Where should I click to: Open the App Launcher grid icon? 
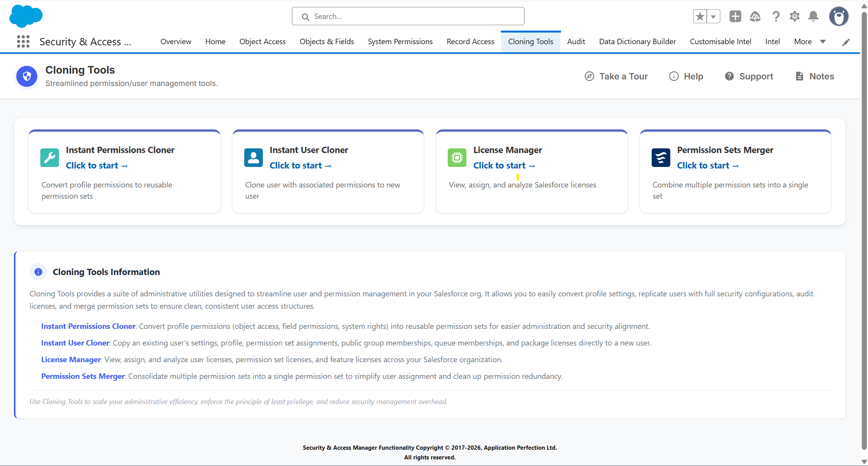tap(23, 41)
